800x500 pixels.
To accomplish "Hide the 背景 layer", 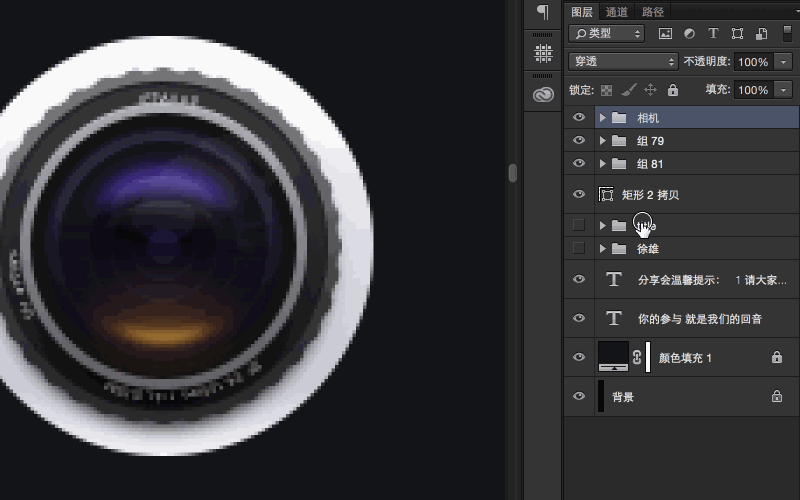I will [x=578, y=396].
